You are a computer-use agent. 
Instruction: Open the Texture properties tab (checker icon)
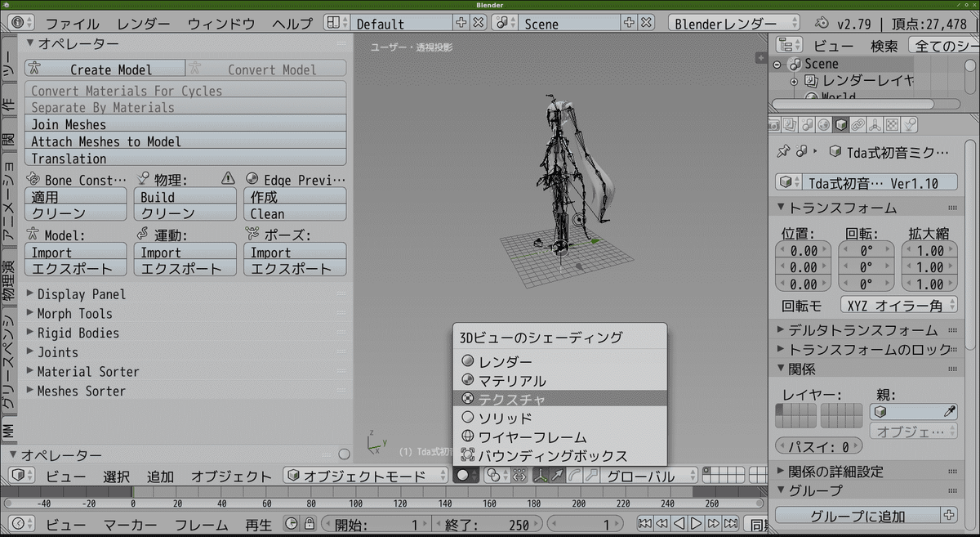(893, 124)
